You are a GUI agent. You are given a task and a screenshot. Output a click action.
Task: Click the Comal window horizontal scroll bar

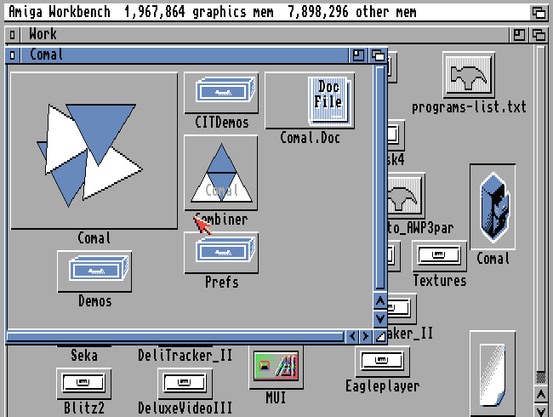[175, 336]
